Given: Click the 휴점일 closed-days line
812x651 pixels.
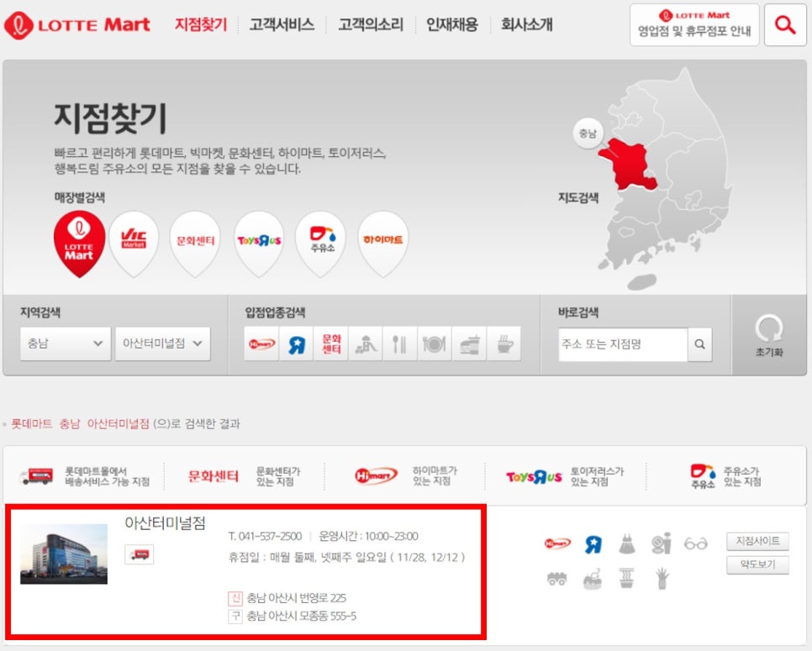Looking at the screenshot, I should [347, 557].
